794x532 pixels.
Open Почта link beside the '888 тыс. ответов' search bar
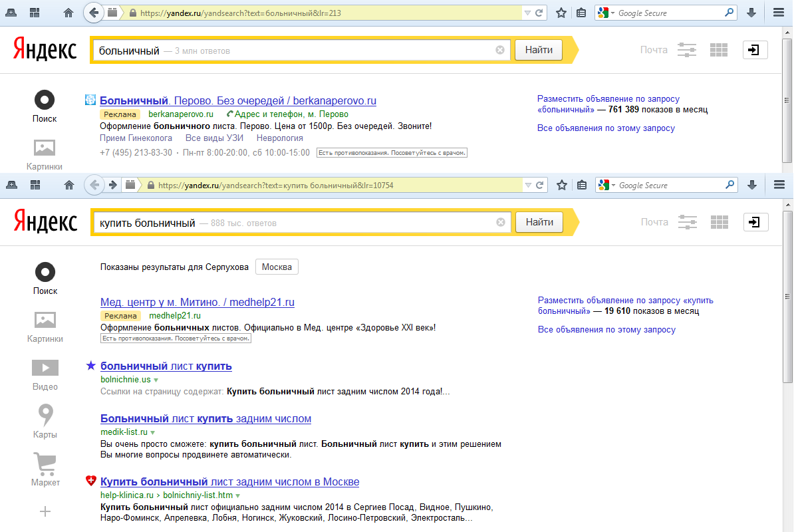pyautogui.click(x=654, y=221)
